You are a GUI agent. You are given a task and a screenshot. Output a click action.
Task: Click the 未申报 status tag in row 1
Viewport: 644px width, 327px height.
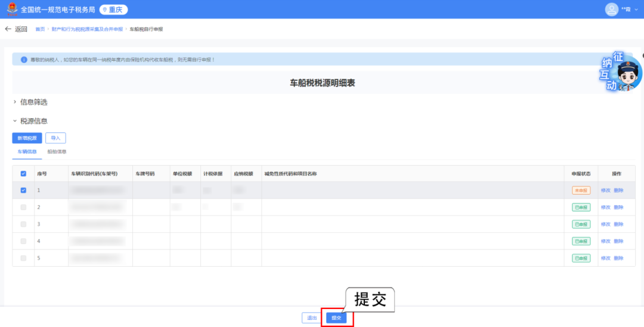point(581,190)
